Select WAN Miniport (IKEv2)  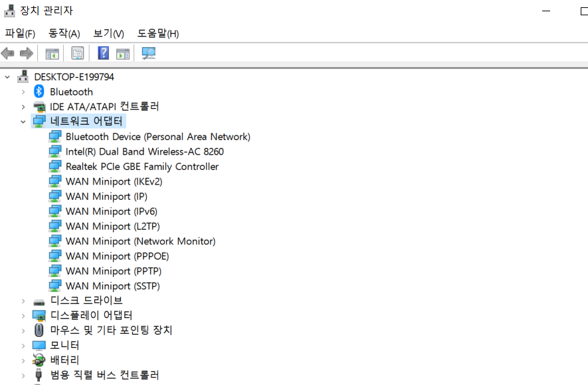pos(114,181)
